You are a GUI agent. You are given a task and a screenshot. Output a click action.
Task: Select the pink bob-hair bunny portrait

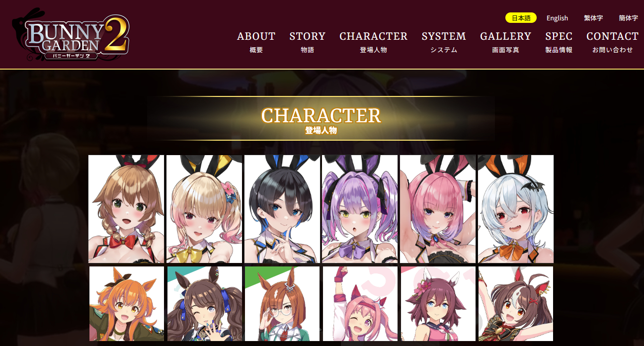pyautogui.click(x=438, y=209)
